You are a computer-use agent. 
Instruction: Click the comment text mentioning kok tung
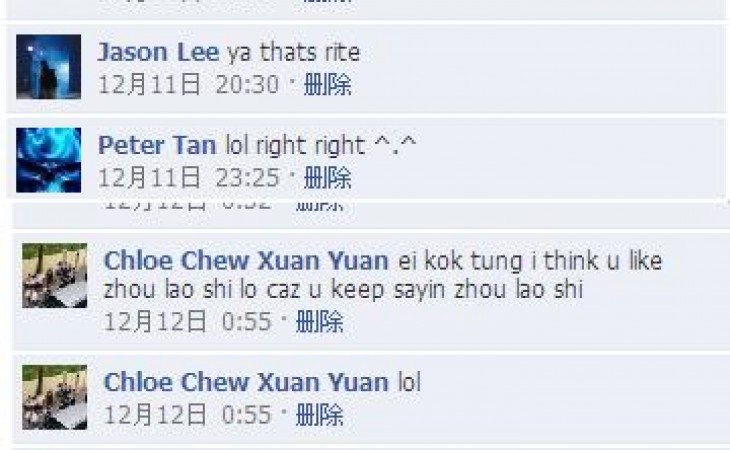tap(383, 275)
